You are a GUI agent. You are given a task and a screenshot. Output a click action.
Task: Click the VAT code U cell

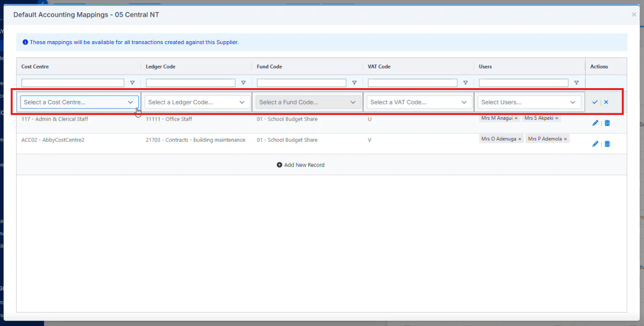pos(370,119)
